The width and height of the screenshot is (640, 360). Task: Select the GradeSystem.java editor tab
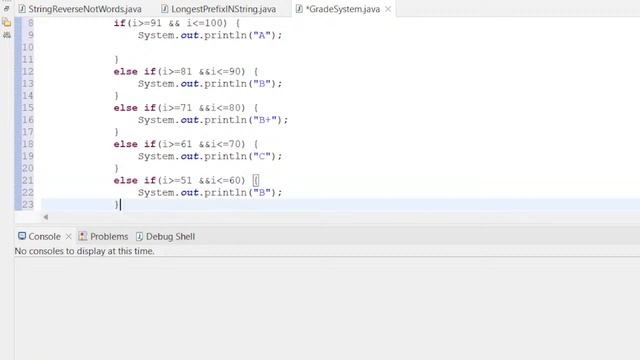point(342,9)
